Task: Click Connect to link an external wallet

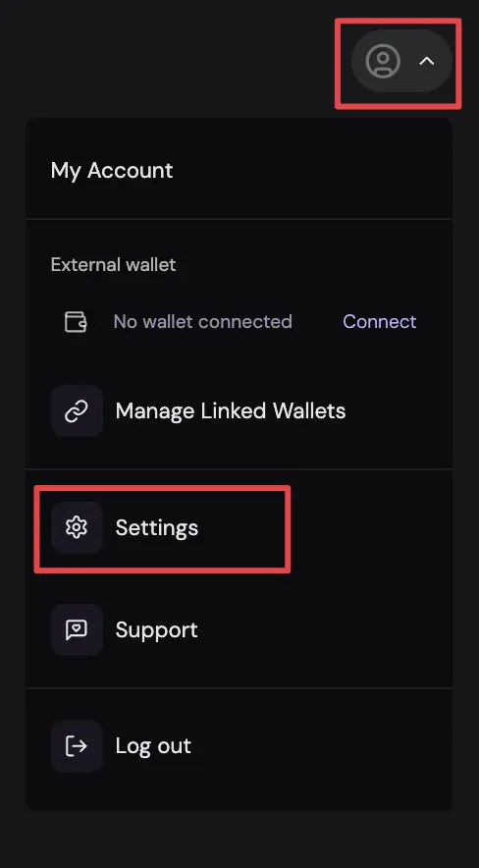Action: 380,322
